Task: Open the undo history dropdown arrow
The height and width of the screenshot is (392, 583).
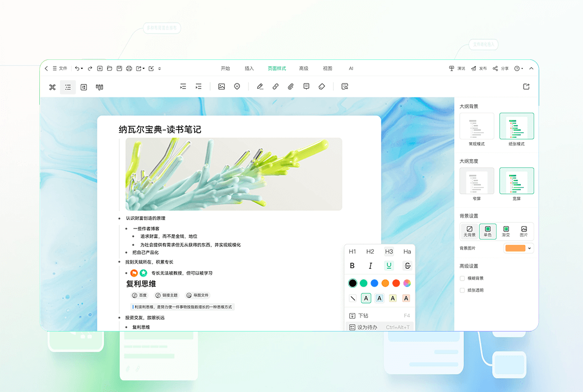Action: (82, 69)
